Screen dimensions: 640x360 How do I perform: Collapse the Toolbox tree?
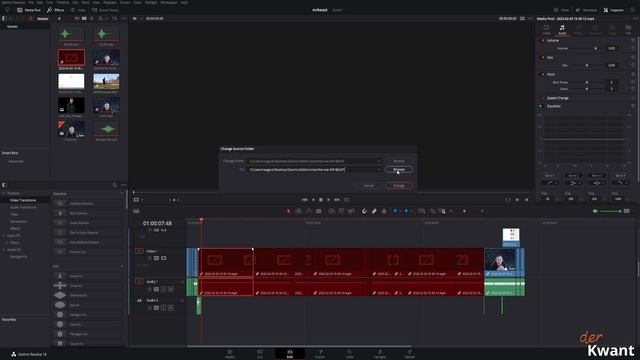[x=4, y=193]
